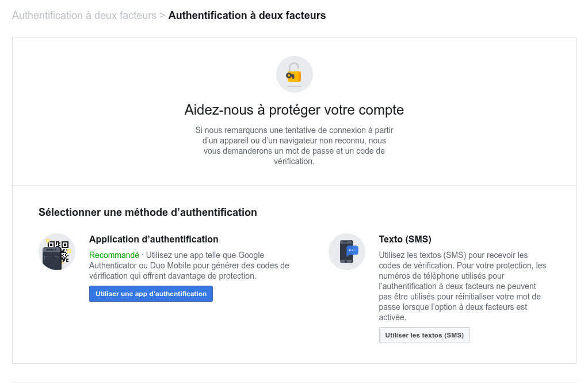Click the SMS description paragraph

463,286
